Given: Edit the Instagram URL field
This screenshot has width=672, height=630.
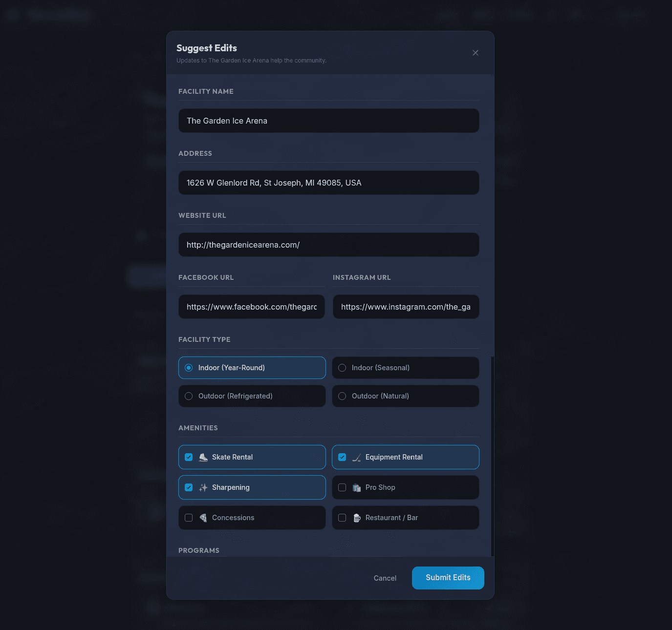Looking at the screenshot, I should pos(406,307).
